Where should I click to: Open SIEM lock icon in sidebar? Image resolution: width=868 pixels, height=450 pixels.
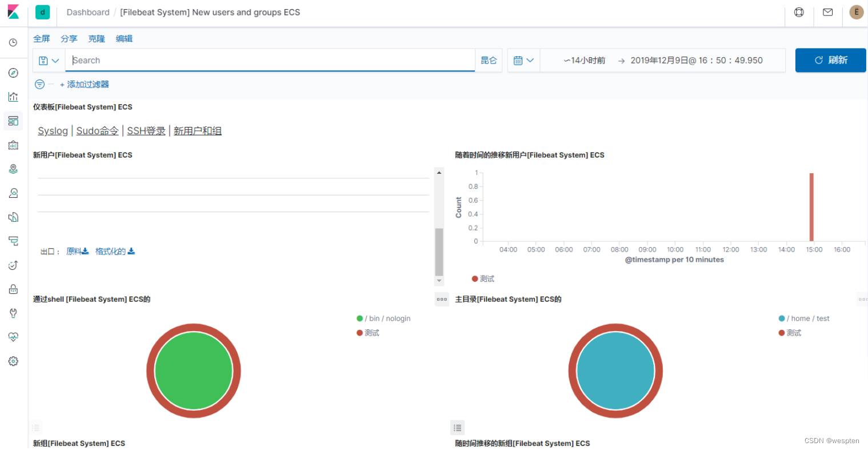point(13,289)
